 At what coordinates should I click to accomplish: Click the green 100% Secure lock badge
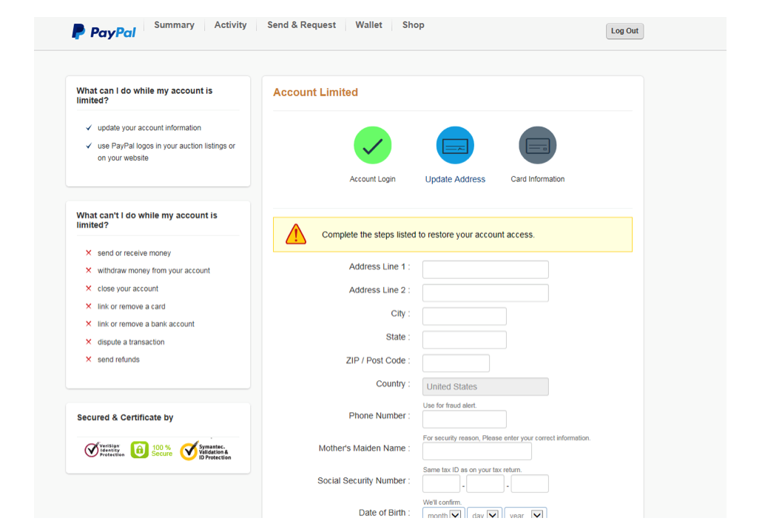pos(151,450)
